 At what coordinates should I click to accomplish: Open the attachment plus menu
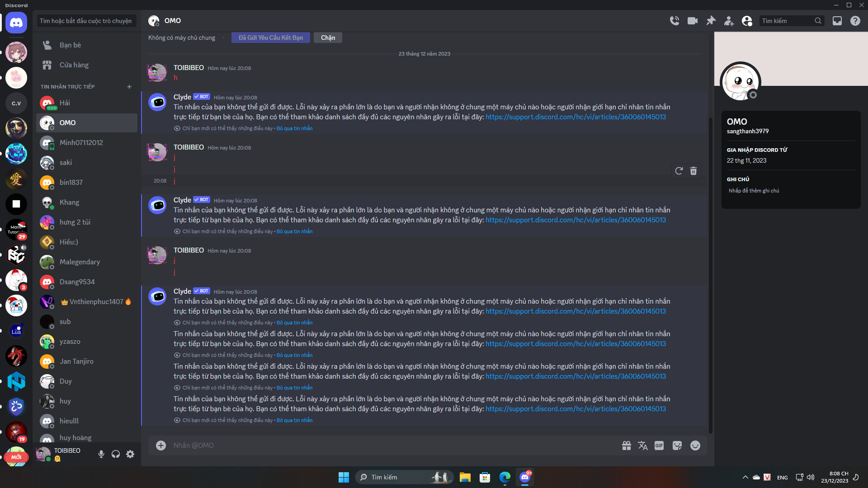click(x=161, y=446)
